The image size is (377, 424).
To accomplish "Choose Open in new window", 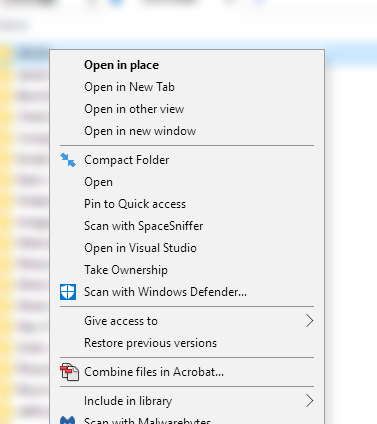I will pos(140,131).
